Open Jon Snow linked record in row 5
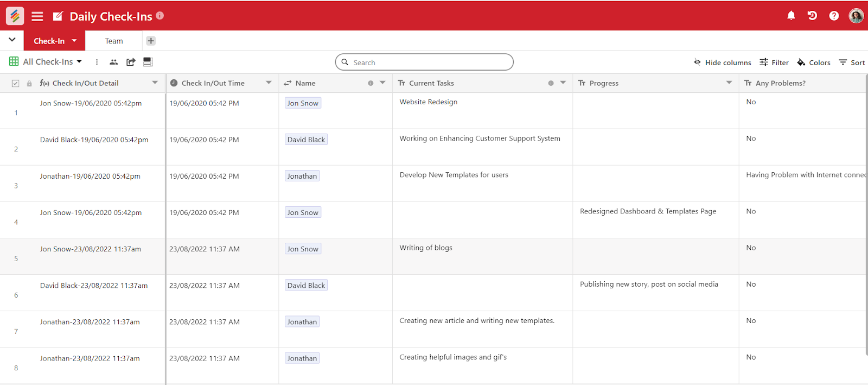This screenshot has width=868, height=385. [303, 249]
